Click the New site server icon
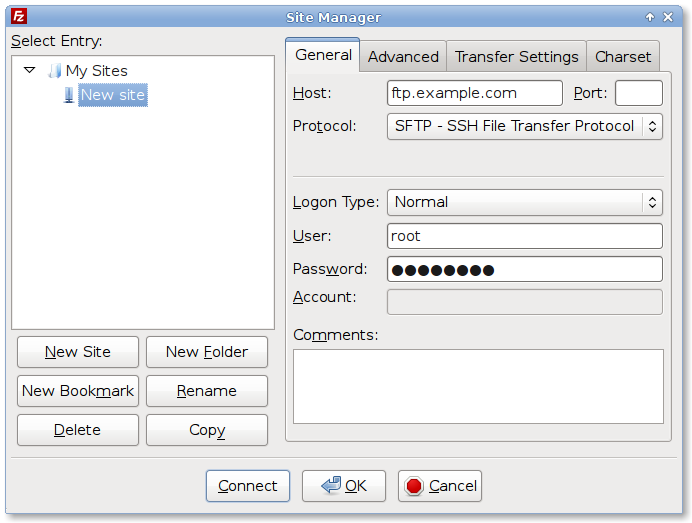The height and width of the screenshot is (523, 692). pyautogui.click(x=68, y=95)
